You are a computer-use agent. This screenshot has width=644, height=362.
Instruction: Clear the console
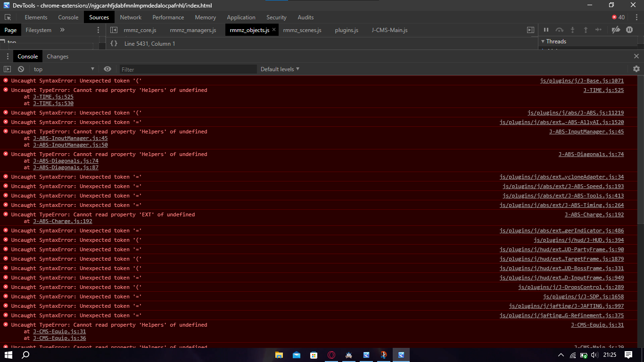coord(21,69)
